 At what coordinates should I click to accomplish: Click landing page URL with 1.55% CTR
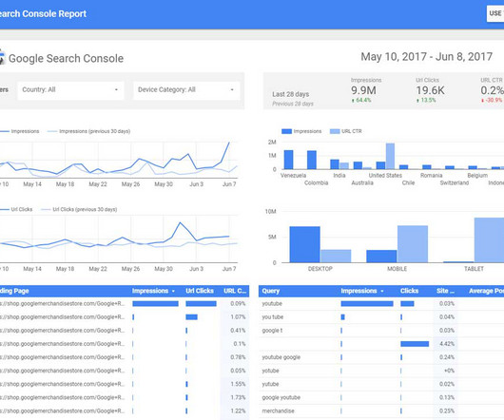(x=63, y=384)
